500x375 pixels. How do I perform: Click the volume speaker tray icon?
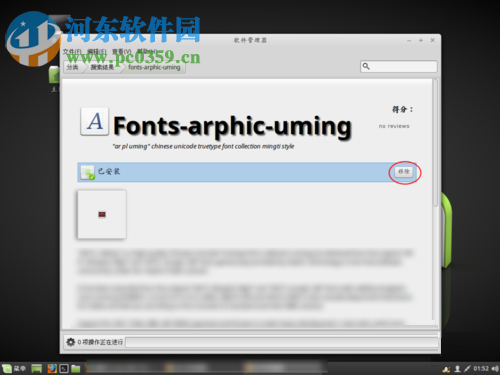tap(495, 368)
